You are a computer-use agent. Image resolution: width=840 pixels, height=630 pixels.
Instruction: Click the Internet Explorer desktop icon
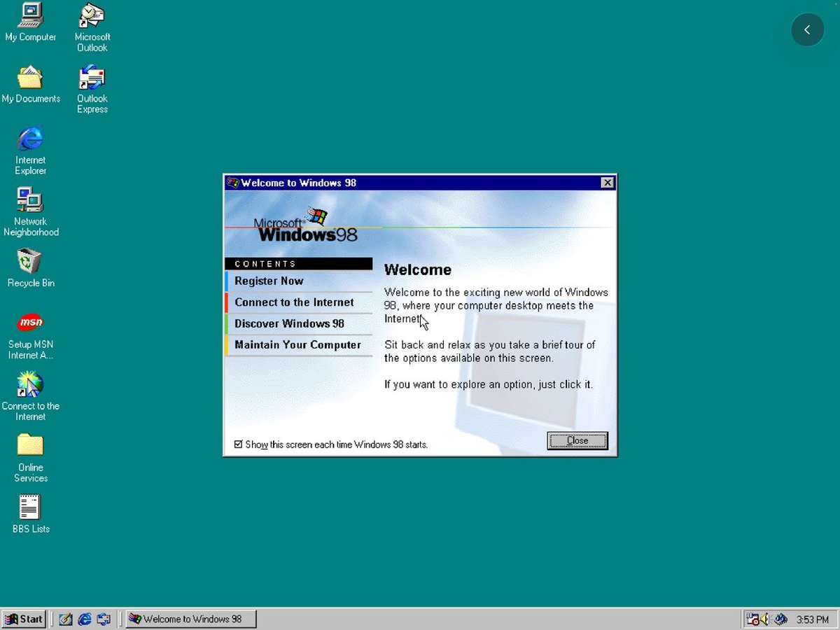(31, 150)
